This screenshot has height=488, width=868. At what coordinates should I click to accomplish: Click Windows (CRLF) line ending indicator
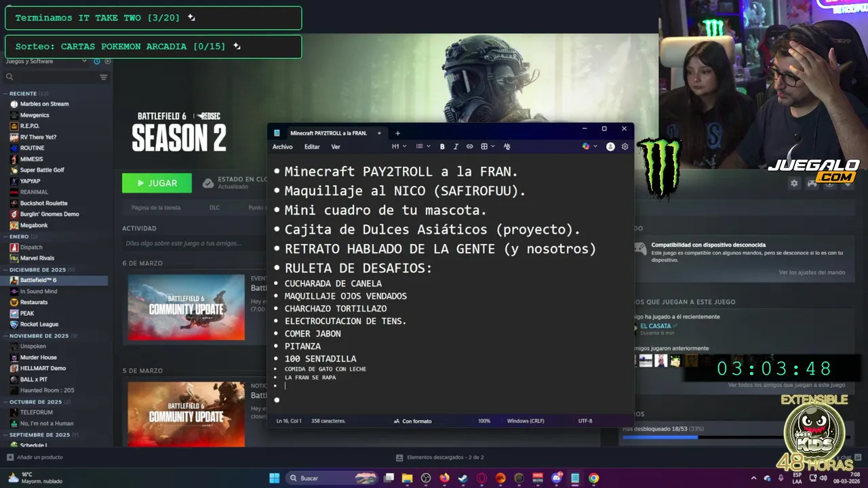coord(526,421)
